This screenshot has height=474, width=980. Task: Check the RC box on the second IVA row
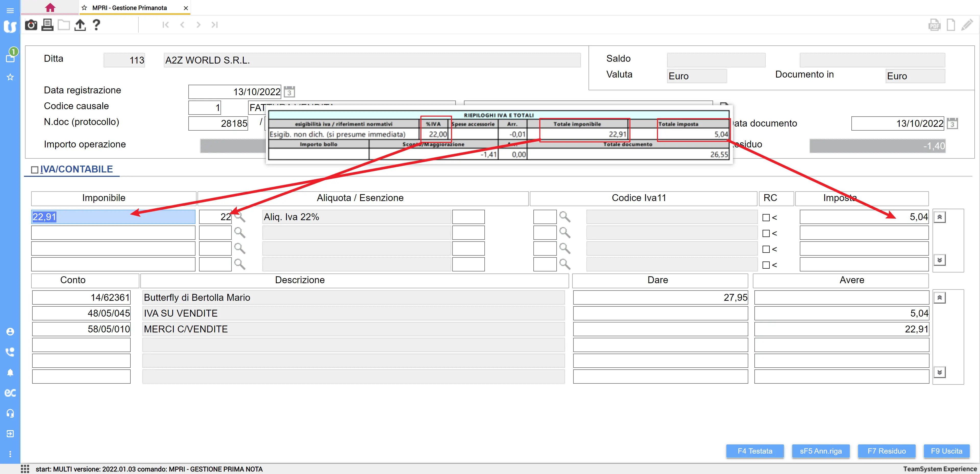(766, 234)
